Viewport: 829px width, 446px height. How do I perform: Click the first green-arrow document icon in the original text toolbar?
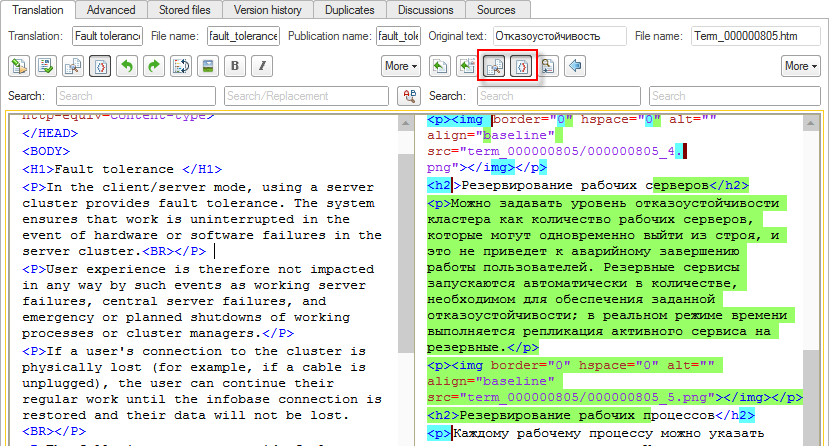pos(439,66)
